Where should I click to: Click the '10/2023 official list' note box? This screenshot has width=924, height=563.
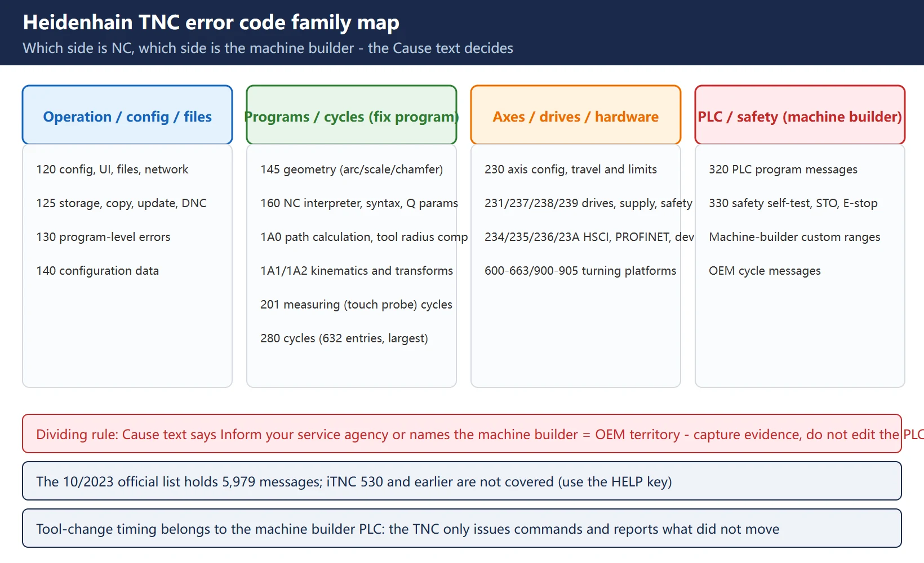pos(462,481)
